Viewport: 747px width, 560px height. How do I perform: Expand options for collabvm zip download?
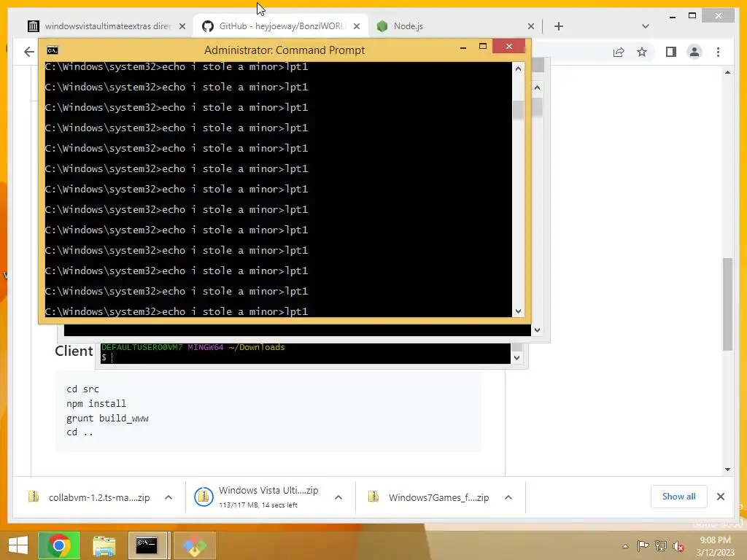pos(169,497)
